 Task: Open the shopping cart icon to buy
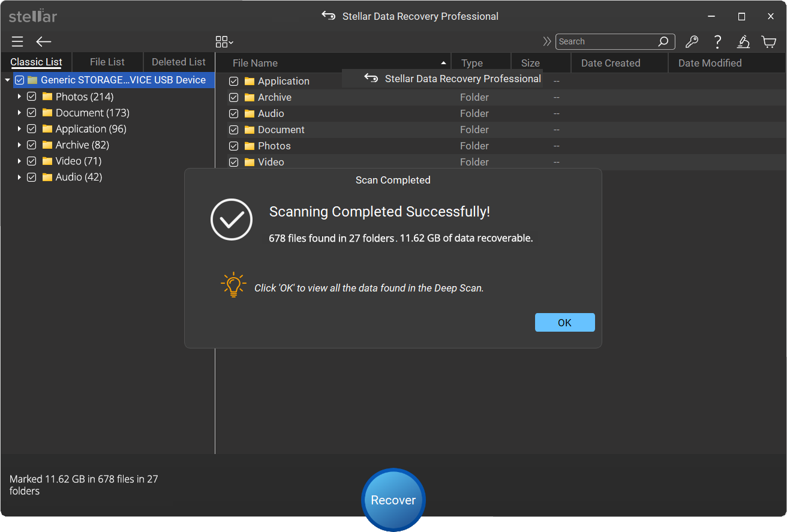[x=769, y=41]
